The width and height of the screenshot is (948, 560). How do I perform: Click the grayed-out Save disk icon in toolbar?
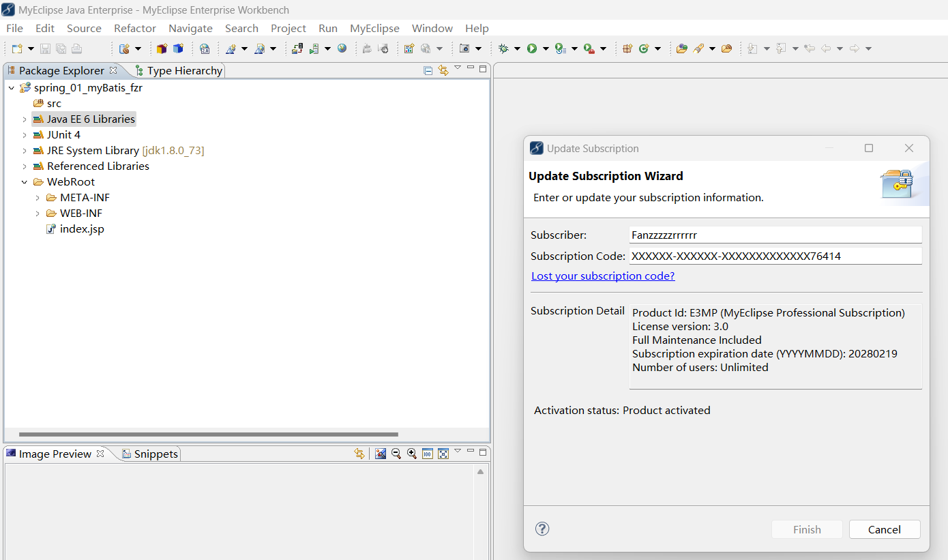click(45, 48)
